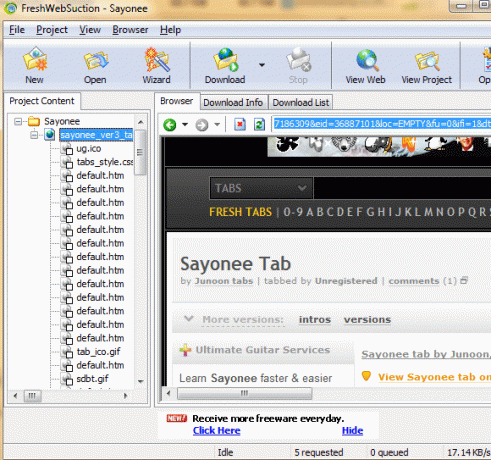491x460 pixels.
Task: Click the New project toolbar icon
Action: tap(35, 59)
